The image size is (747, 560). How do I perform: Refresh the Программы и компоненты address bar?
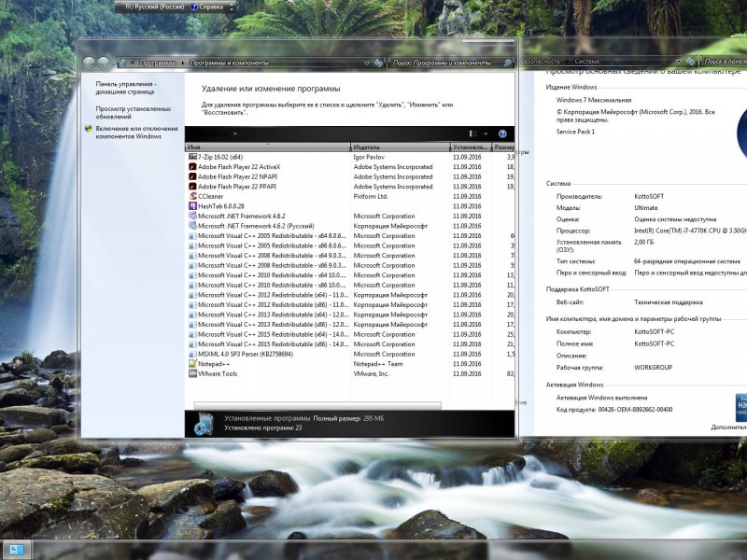379,63
